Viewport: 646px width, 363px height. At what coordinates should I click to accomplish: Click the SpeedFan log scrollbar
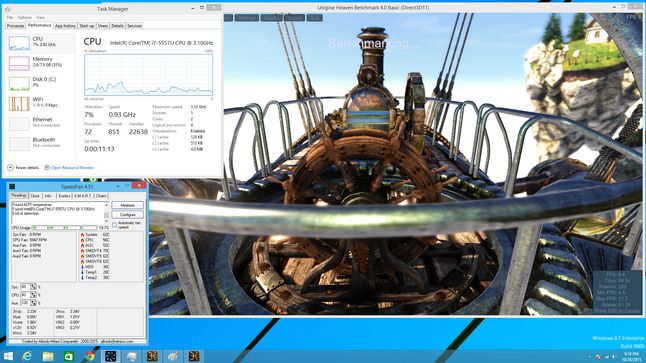tap(106, 213)
